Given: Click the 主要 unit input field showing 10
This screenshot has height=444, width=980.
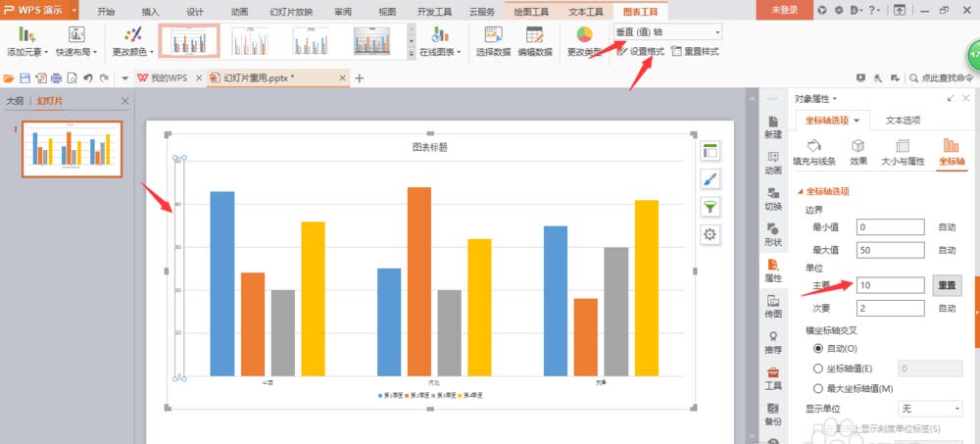Looking at the screenshot, I should pyautogui.click(x=891, y=285).
